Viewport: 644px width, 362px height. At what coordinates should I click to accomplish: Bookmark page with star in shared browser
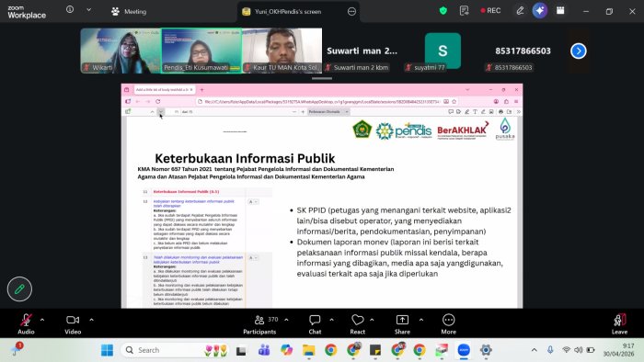pyautogui.click(x=454, y=101)
